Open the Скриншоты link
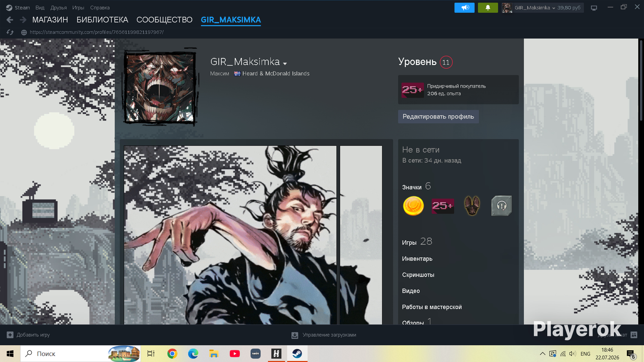644x362 pixels. (418, 275)
